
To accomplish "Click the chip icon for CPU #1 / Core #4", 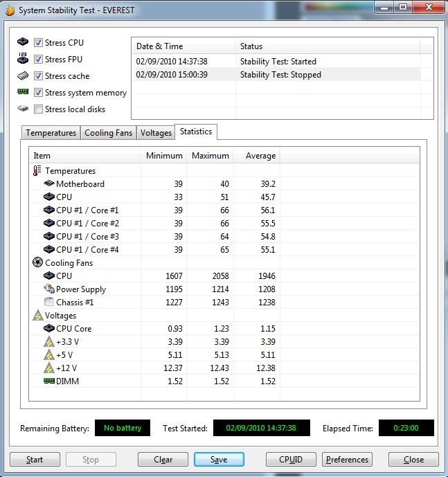I will 49,249.
